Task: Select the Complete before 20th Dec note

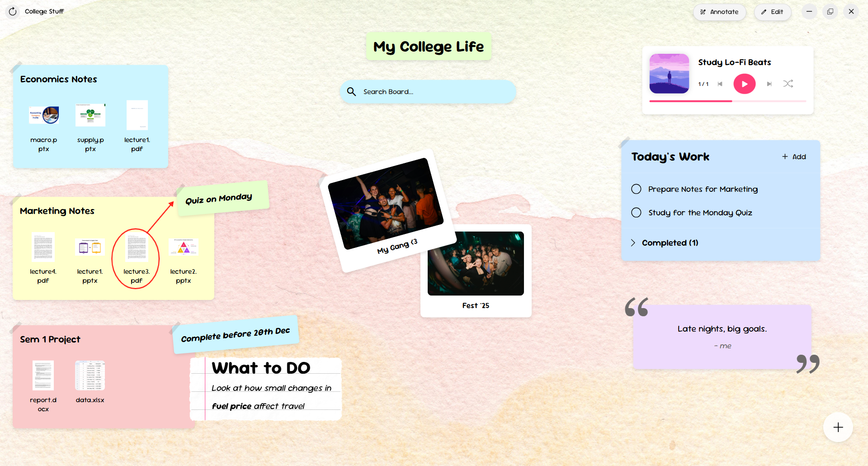Action: pos(235,335)
